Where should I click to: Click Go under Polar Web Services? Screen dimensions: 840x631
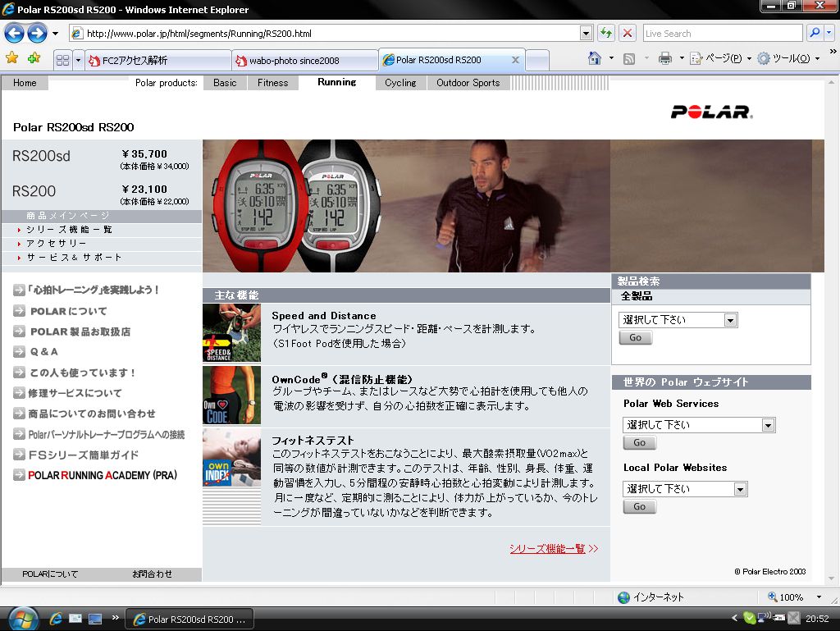[640, 442]
